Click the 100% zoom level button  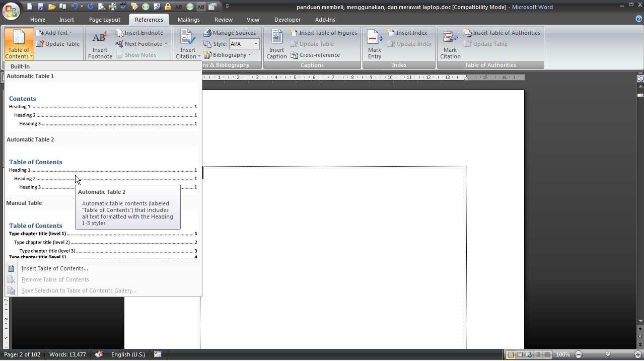click(x=563, y=355)
